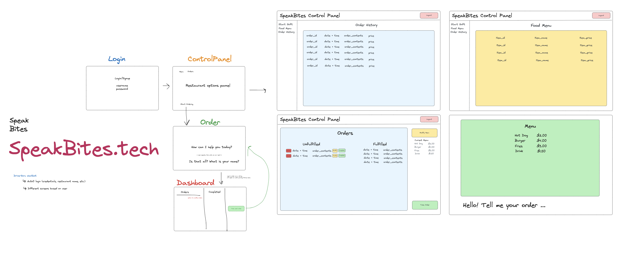
Task: Click Start Ordering in the ControlPanel wireframe
Action: [187, 104]
